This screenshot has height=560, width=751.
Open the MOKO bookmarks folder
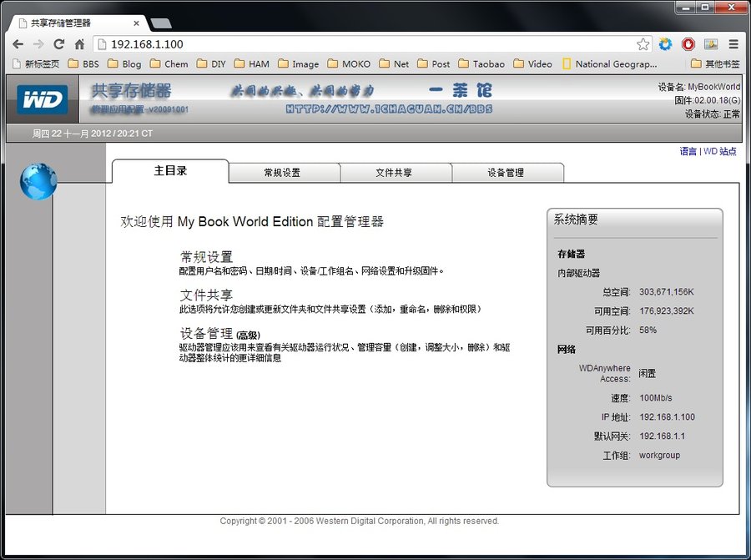pyautogui.click(x=349, y=63)
